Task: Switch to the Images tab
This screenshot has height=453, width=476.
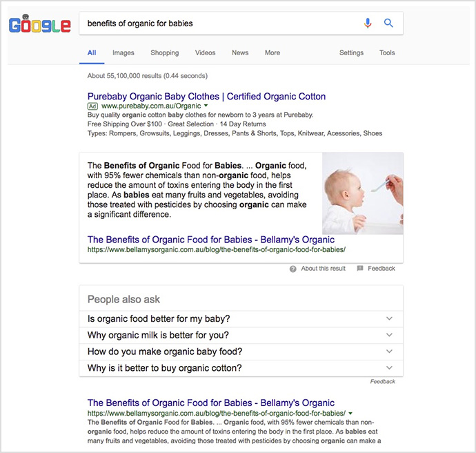Action: click(x=123, y=53)
